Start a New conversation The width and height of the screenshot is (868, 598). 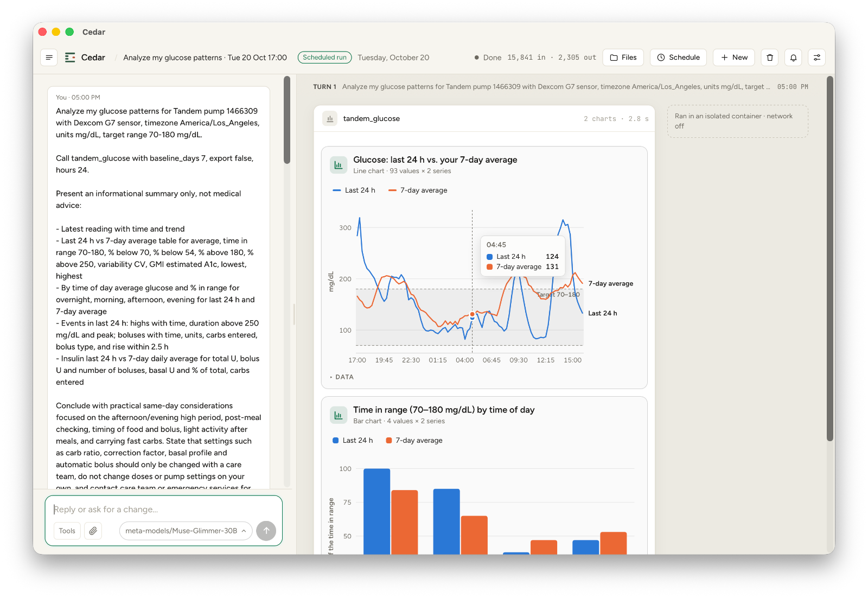734,58
